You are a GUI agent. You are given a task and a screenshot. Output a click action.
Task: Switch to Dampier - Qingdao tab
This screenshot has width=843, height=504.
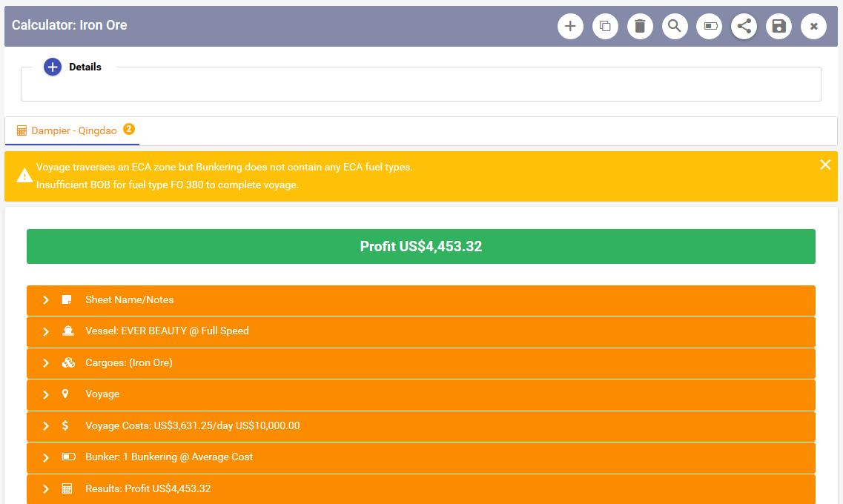(x=73, y=130)
